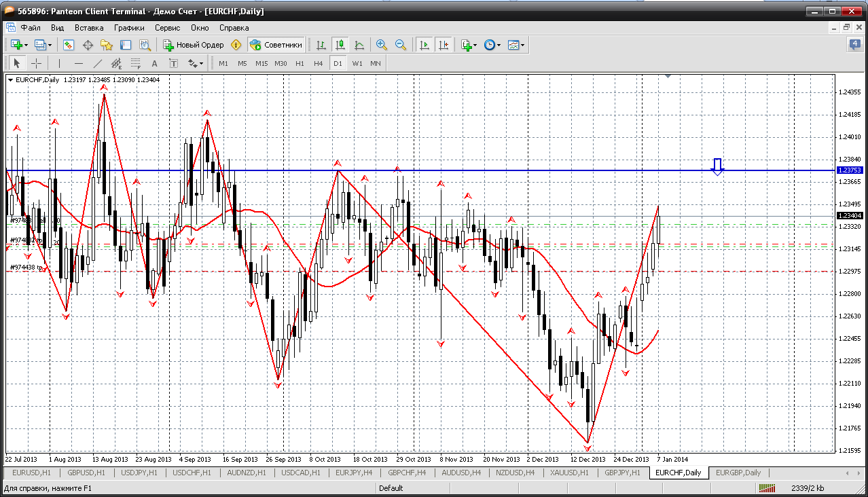
Task: Expand the chart templates dropdown
Action: [x=522, y=45]
